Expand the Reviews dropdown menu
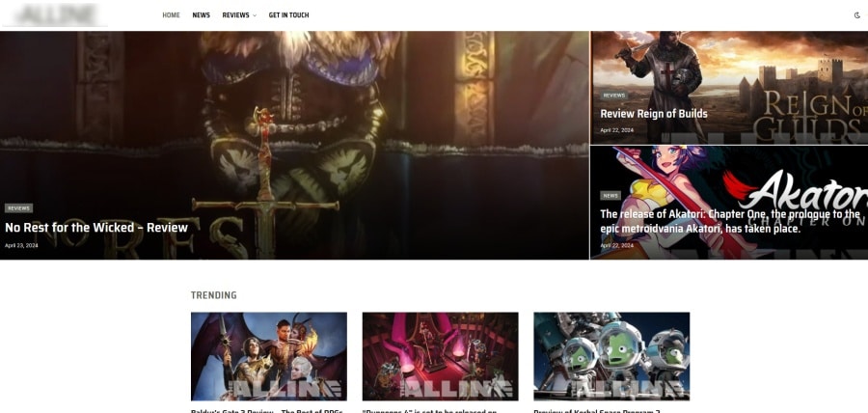The image size is (868, 413). [x=239, y=15]
